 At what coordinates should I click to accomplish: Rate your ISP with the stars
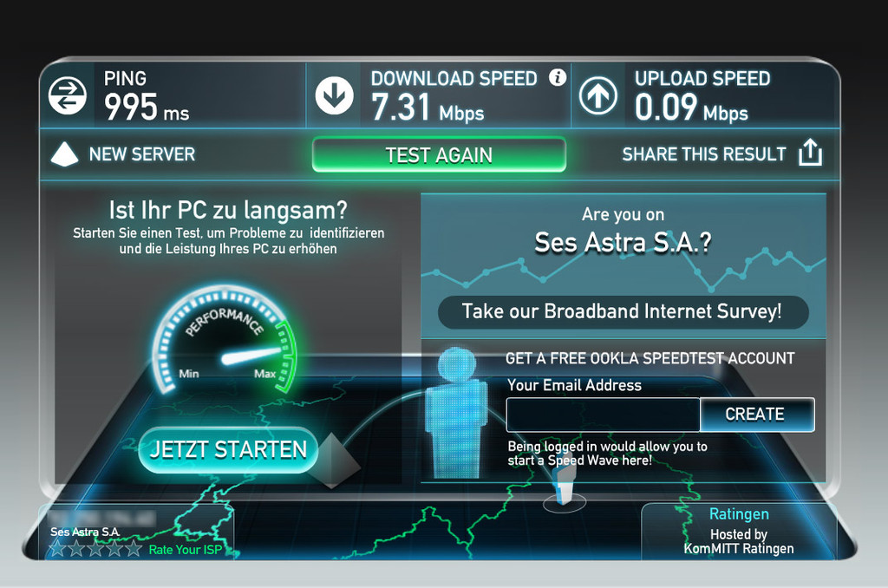[x=95, y=548]
